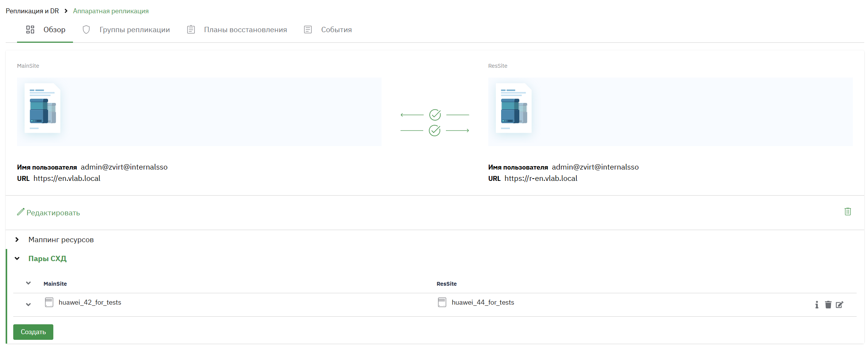Expand the huawei_42_for_tests row details
Screen dimensions: 868x347
[28, 305]
